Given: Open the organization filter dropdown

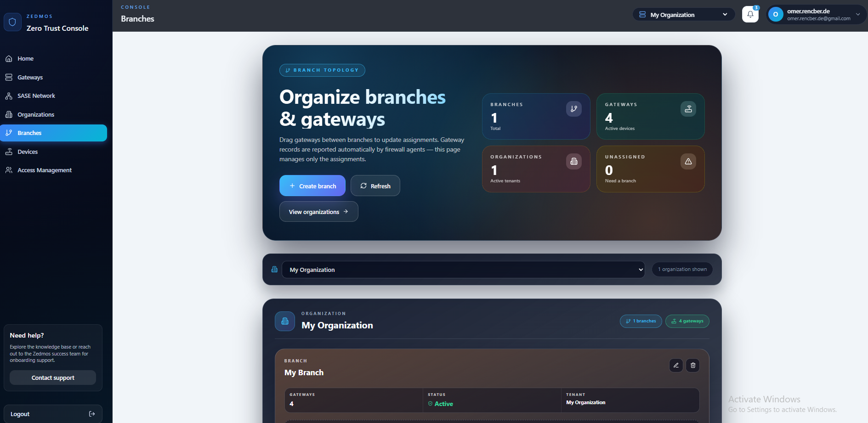Looking at the screenshot, I should point(463,270).
